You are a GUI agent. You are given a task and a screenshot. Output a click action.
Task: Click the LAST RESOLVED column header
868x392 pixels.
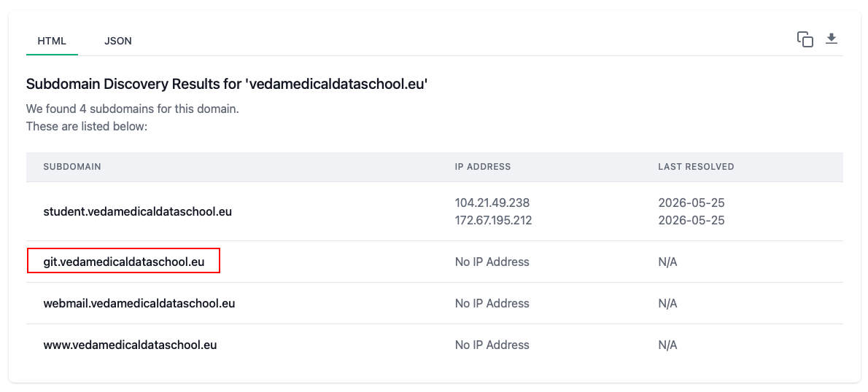[696, 166]
